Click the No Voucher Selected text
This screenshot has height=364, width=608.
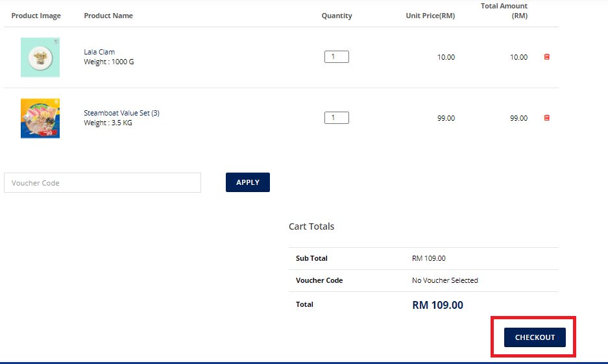click(x=444, y=280)
